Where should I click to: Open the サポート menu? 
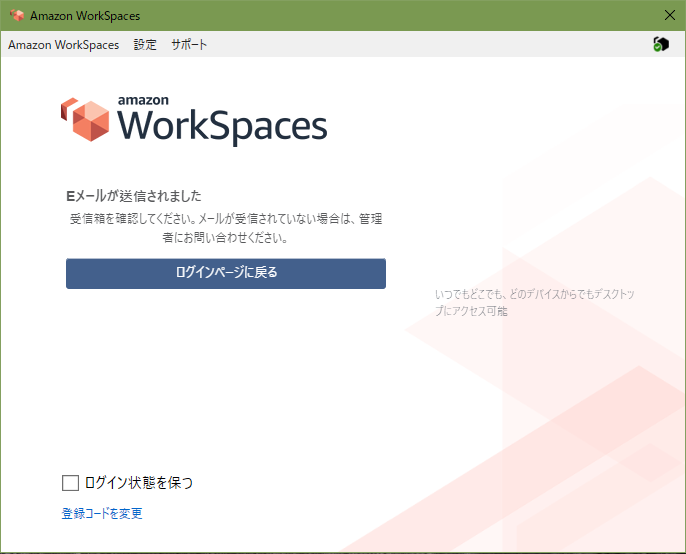point(189,45)
